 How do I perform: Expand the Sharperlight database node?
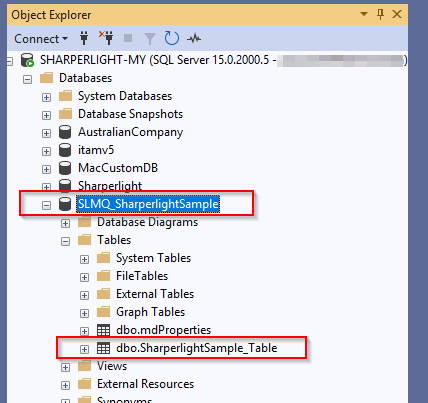click(x=46, y=187)
